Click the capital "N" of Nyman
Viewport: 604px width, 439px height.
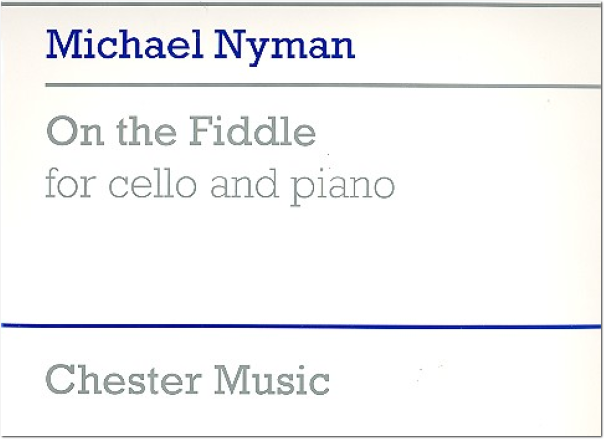tap(232, 44)
